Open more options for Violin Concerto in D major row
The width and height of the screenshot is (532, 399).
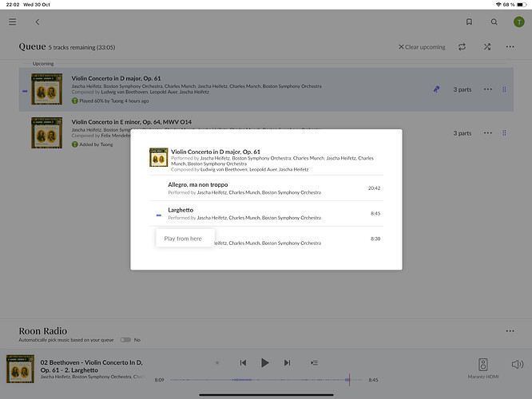coord(487,89)
